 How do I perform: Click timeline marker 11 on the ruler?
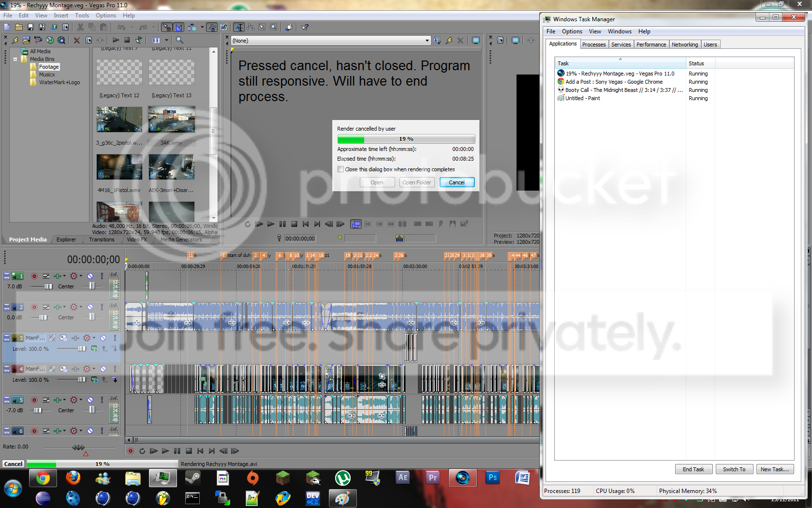tap(191, 255)
